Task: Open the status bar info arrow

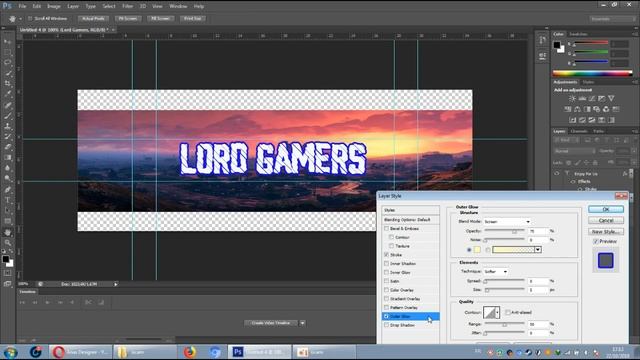Action: tap(116, 284)
